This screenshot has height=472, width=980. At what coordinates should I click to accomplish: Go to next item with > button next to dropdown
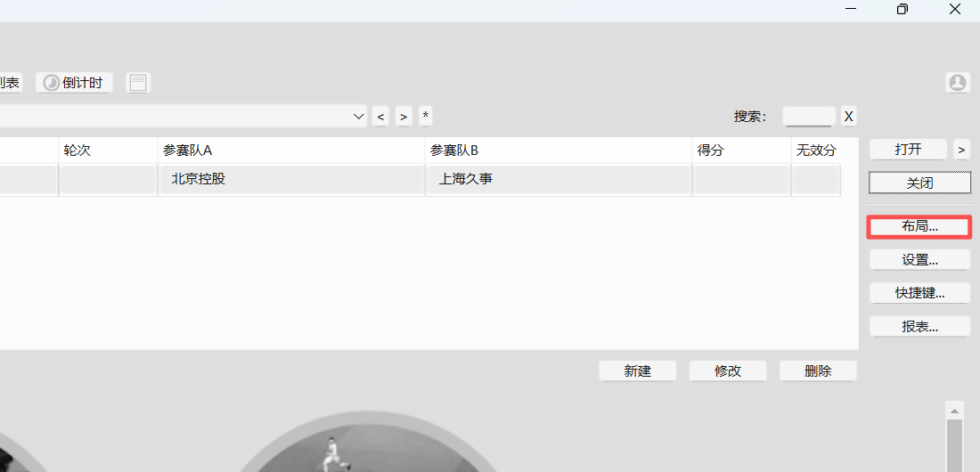[404, 117]
